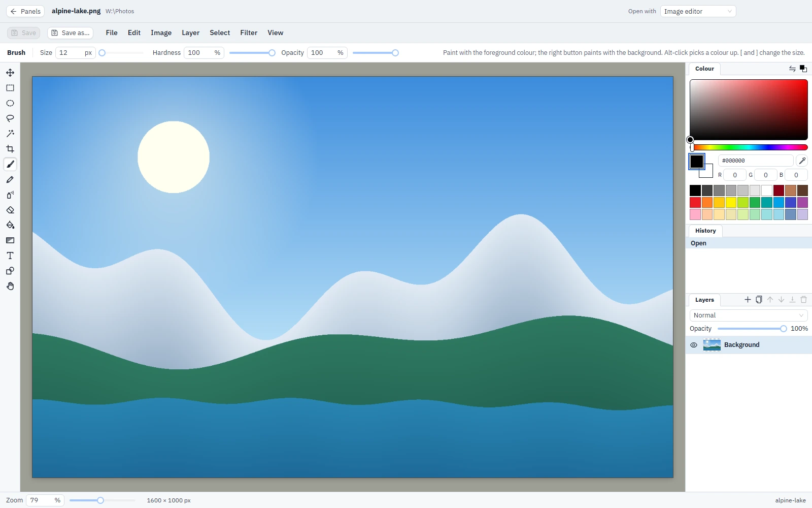This screenshot has height=508, width=812.
Task: Focus the hex colour #000000 field
Action: 756,161
